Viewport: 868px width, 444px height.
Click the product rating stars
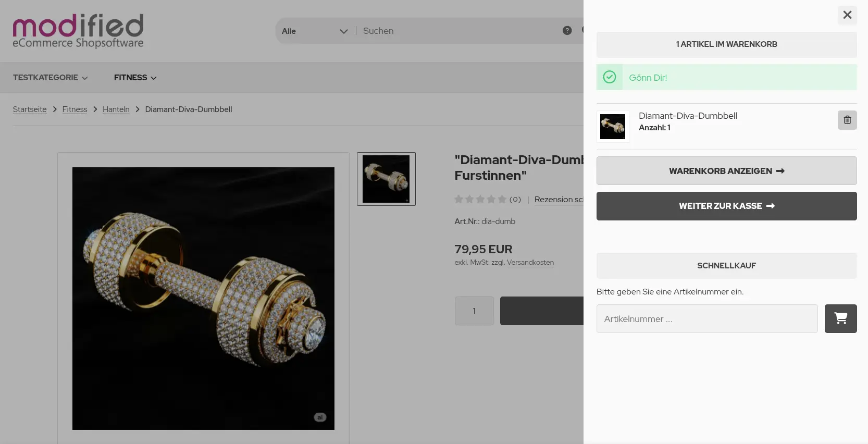tap(480, 199)
